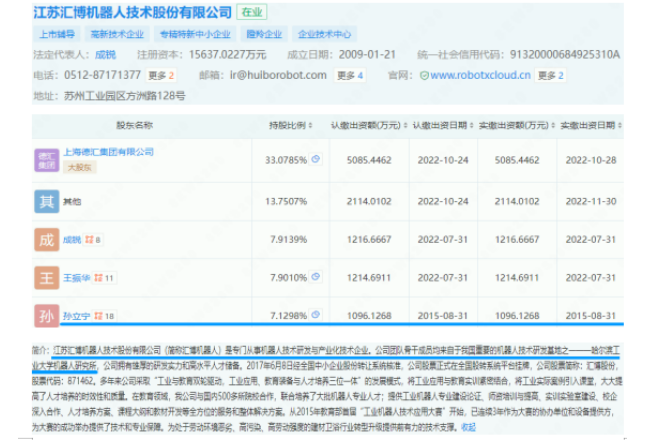This screenshot has width=650, height=448.
Task: Click registered capital 15637.0227万元
Action: [228, 55]
